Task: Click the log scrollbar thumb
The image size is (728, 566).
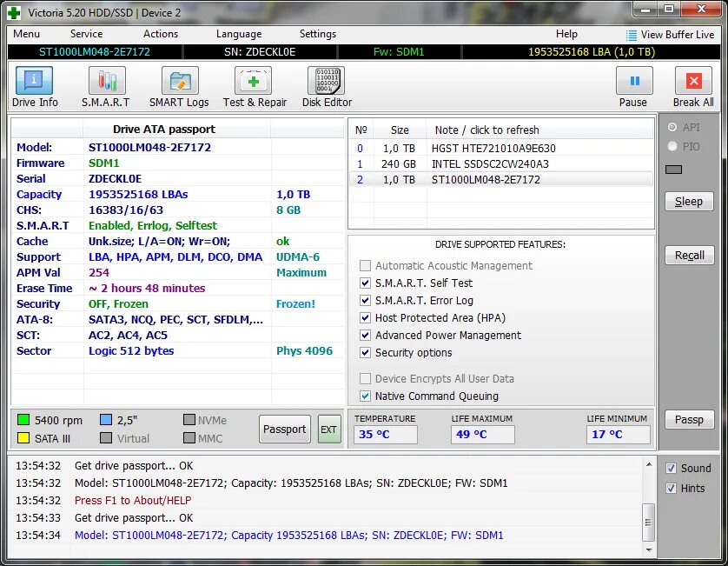Action: click(x=649, y=523)
